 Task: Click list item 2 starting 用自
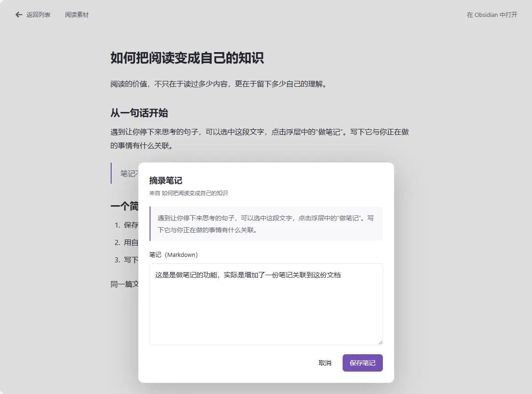tap(126, 242)
